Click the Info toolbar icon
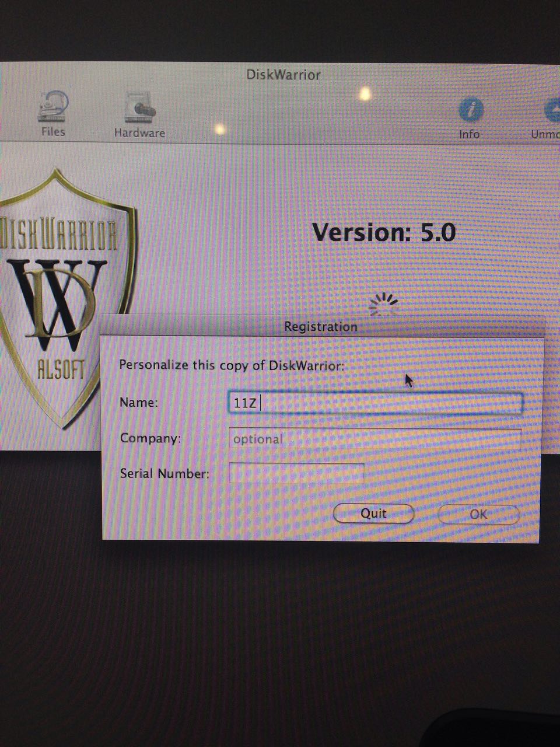The image size is (560, 747). pyautogui.click(x=470, y=117)
